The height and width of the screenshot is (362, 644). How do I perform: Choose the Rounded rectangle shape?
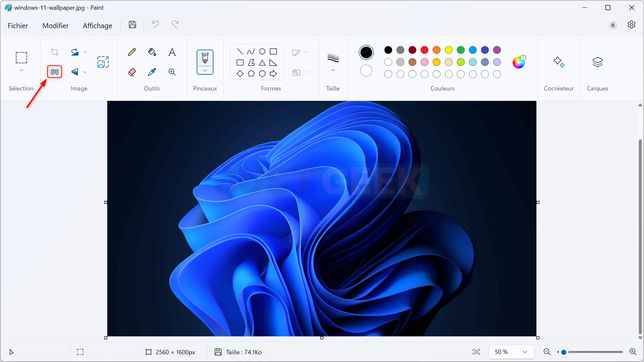(x=240, y=63)
